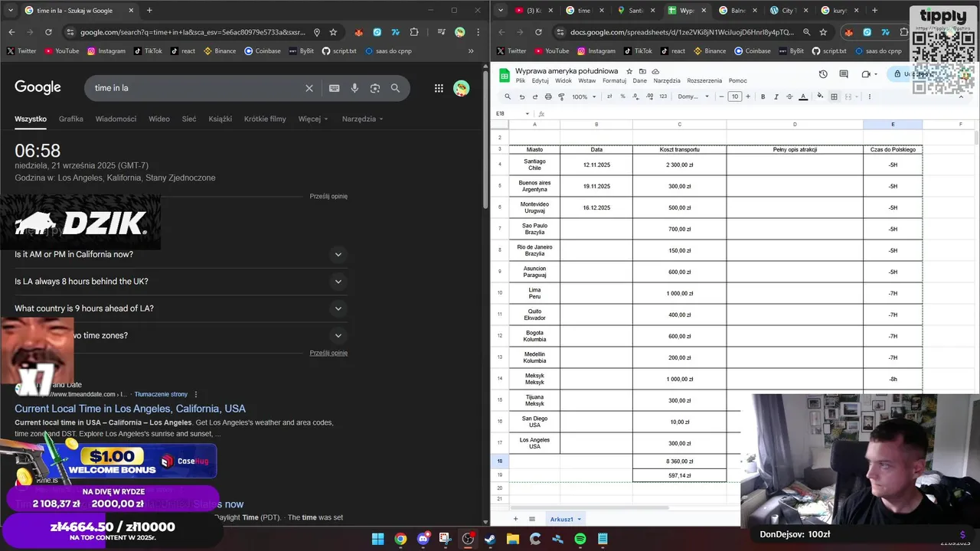Open the Więcej dropdown in Google results
The width and height of the screenshot is (980, 551).
click(x=313, y=119)
